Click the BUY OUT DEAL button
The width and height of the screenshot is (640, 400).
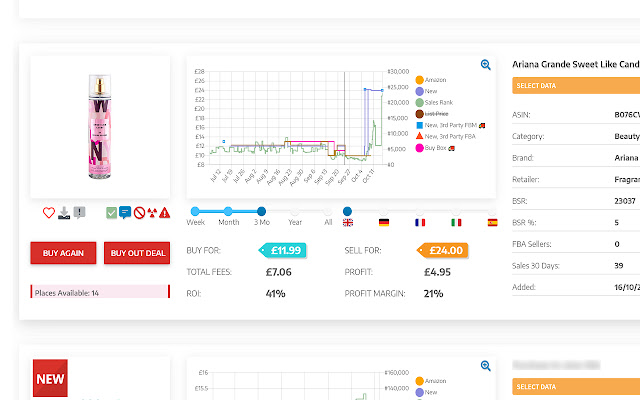137,253
